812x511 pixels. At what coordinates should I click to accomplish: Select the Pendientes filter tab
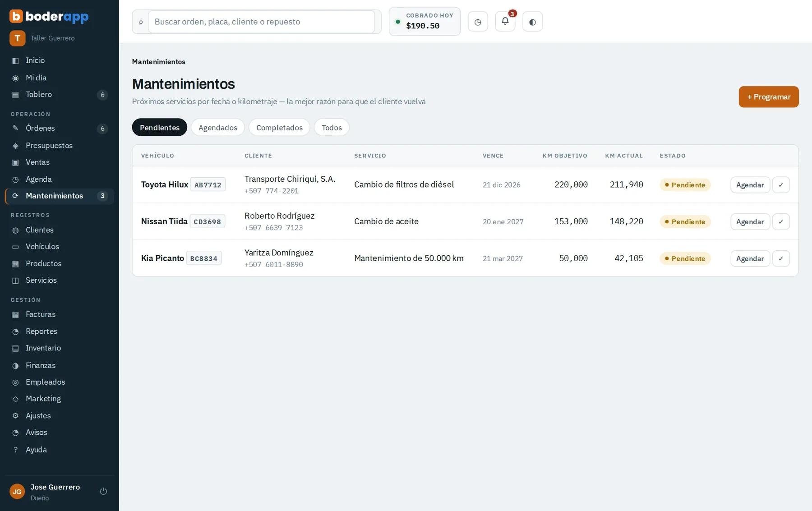(x=160, y=128)
